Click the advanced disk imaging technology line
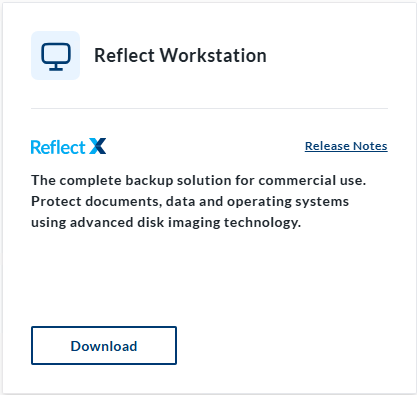 click(166, 223)
